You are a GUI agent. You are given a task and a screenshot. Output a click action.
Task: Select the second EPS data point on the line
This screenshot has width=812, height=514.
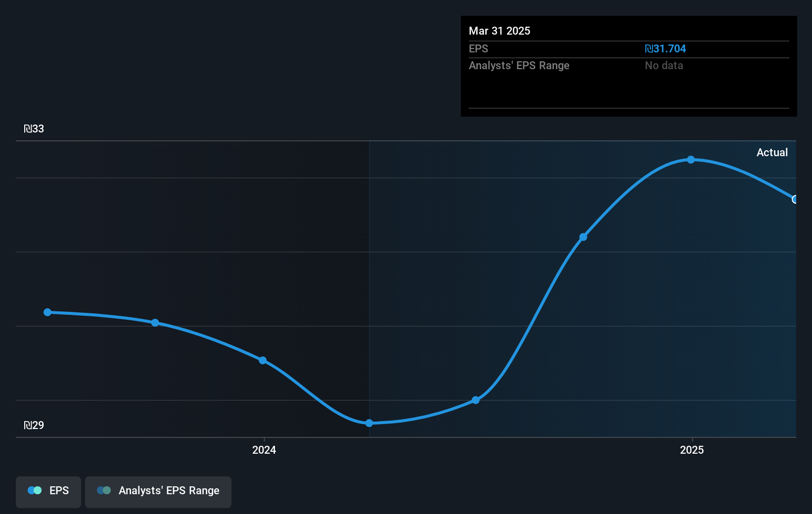tap(155, 323)
